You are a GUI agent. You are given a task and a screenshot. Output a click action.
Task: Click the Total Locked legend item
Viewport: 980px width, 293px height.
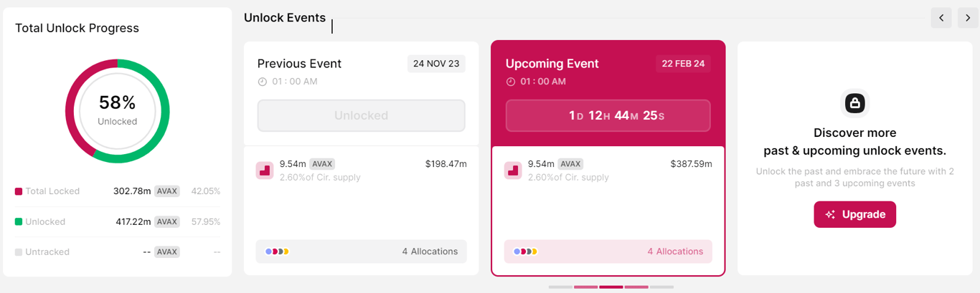tap(47, 191)
